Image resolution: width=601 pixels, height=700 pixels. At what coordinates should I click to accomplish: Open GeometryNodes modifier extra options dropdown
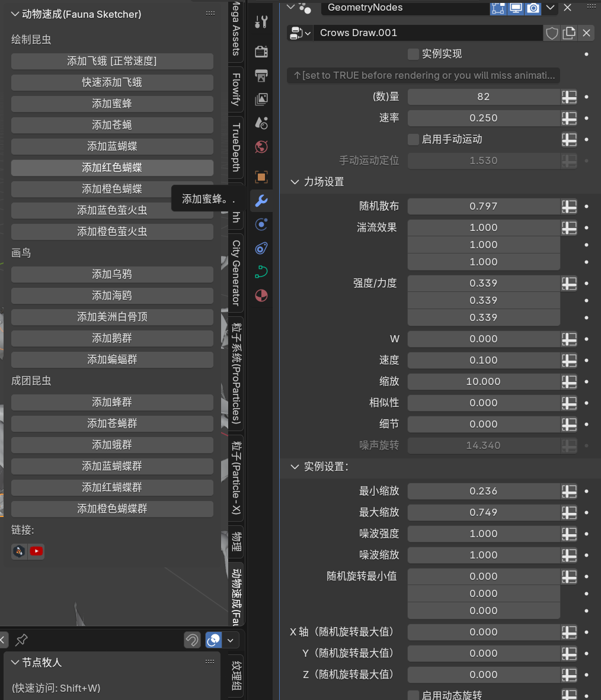pos(551,8)
